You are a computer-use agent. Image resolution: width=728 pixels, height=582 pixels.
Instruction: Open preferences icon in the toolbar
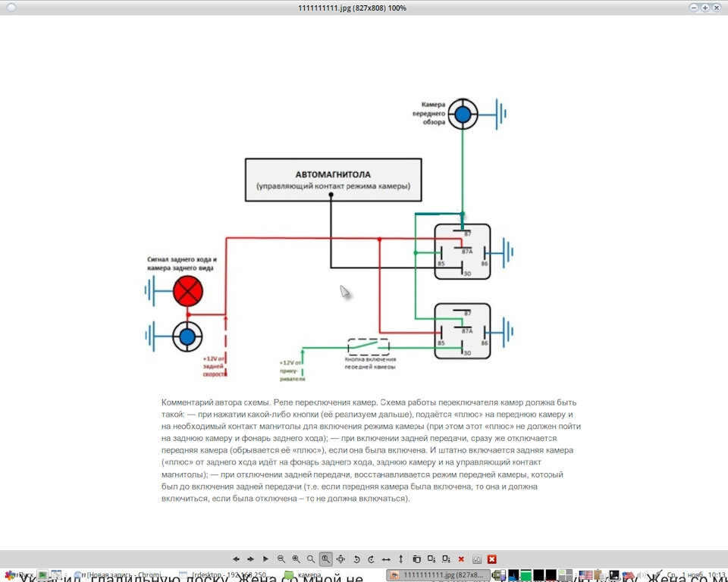point(477,559)
